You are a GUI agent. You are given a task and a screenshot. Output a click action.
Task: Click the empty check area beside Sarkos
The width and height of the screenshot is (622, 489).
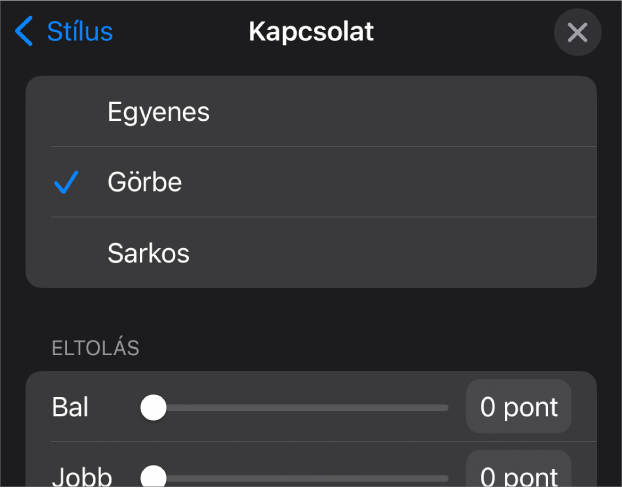click(66, 253)
